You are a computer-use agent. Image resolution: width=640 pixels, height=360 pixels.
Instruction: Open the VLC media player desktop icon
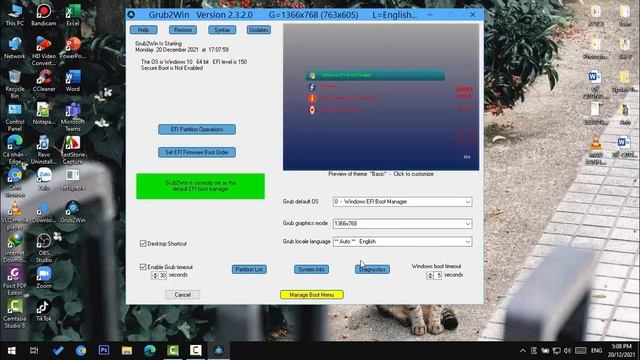click(x=15, y=216)
